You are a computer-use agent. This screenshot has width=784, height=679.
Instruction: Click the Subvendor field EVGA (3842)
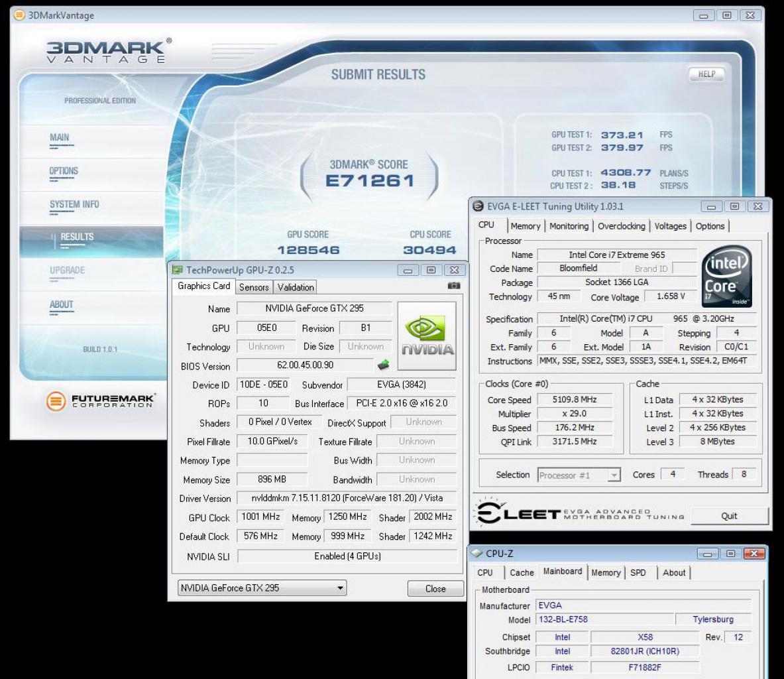point(402,385)
